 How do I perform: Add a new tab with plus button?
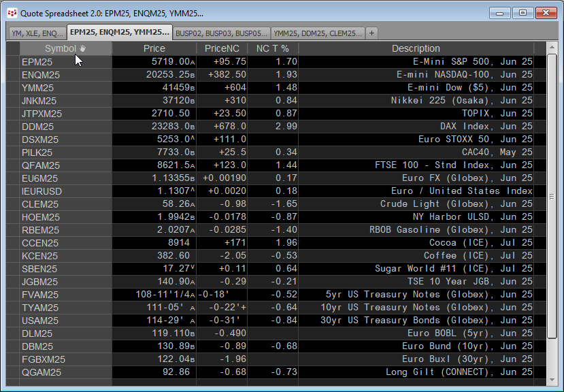(x=371, y=33)
